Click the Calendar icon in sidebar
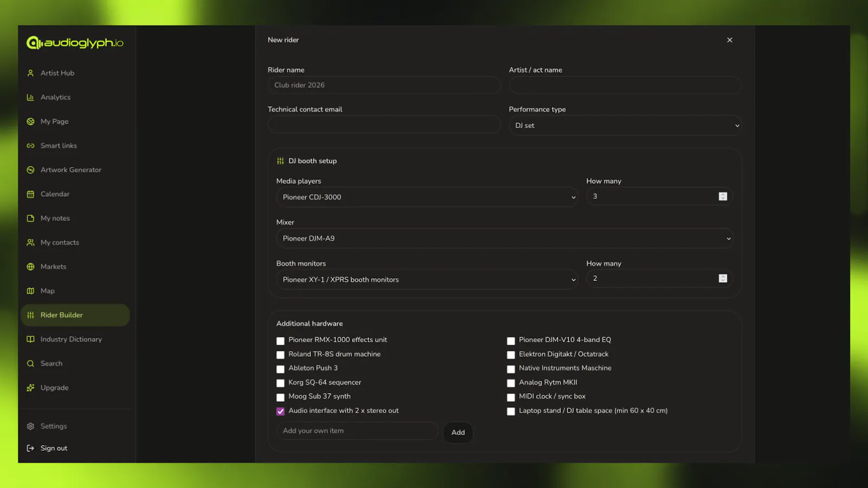The width and height of the screenshot is (868, 488). point(30,194)
